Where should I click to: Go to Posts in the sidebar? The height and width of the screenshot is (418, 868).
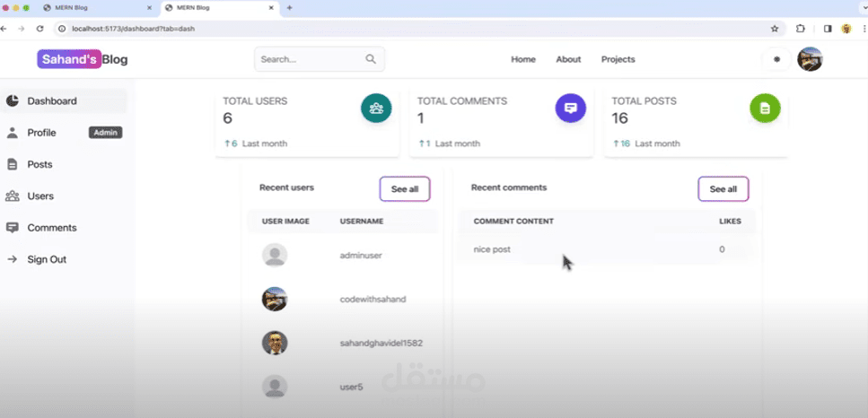(63, 164)
